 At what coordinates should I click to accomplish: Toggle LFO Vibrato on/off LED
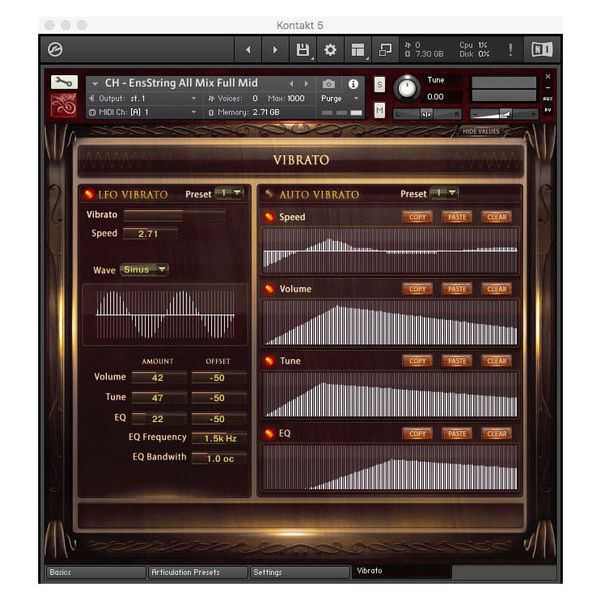coord(88,194)
